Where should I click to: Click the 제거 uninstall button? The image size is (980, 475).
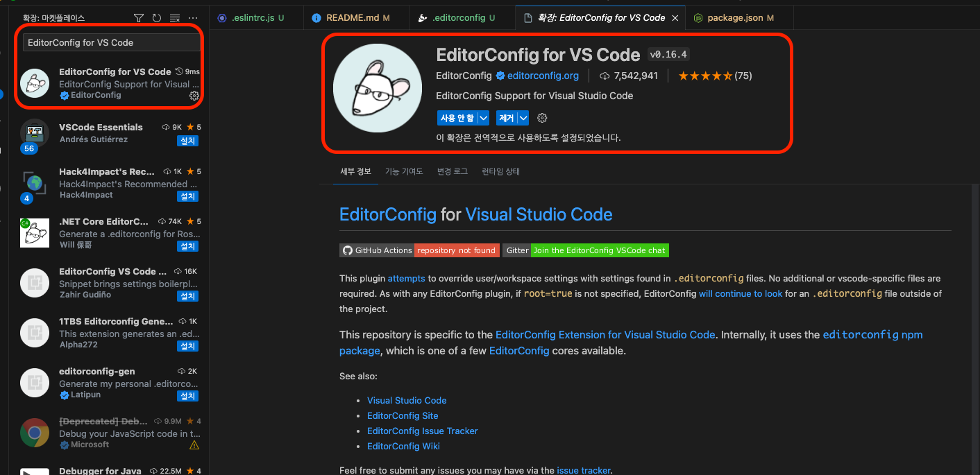pos(507,119)
